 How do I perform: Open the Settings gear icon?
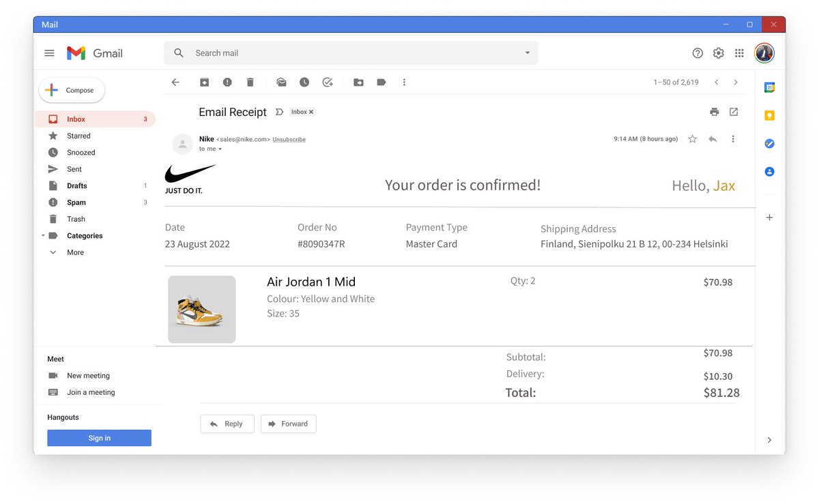click(719, 53)
